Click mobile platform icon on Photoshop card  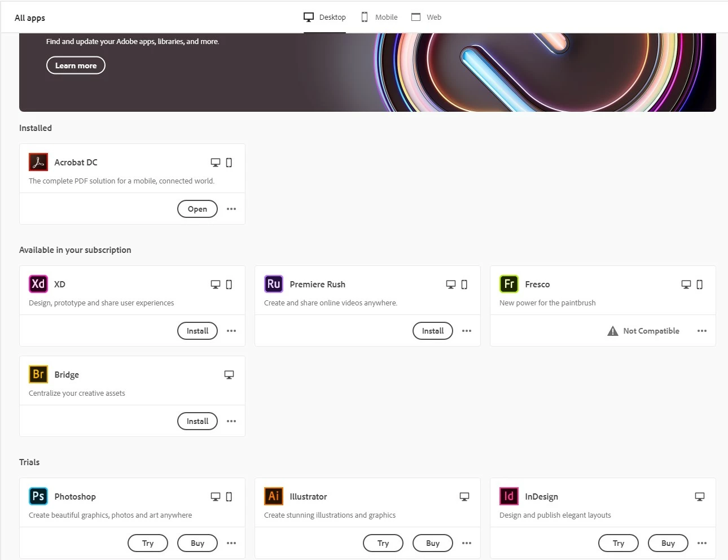[x=229, y=497]
